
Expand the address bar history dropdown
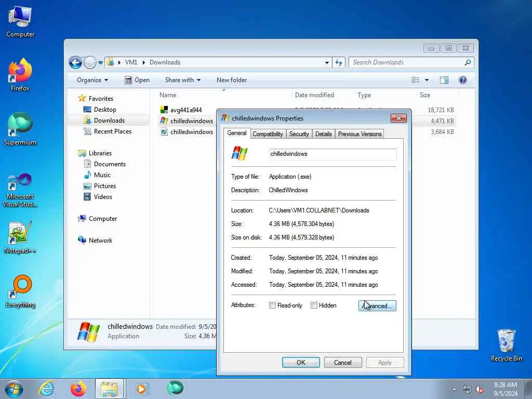pos(327,63)
